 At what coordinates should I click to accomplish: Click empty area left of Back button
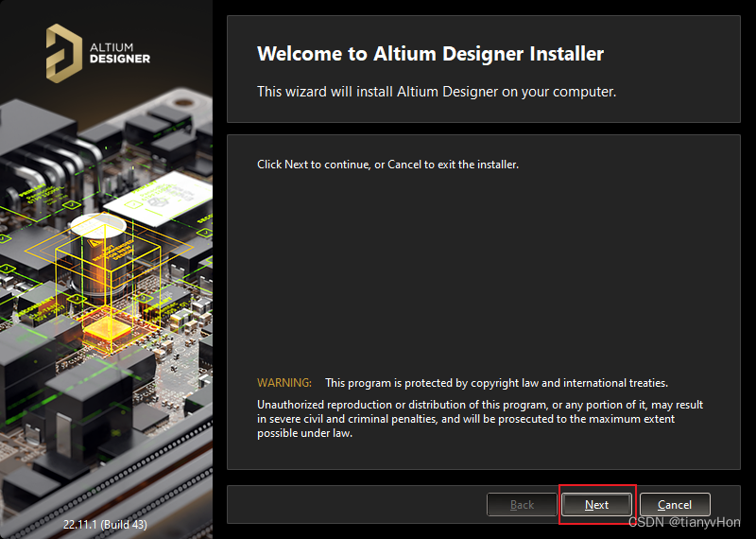[x=359, y=505]
